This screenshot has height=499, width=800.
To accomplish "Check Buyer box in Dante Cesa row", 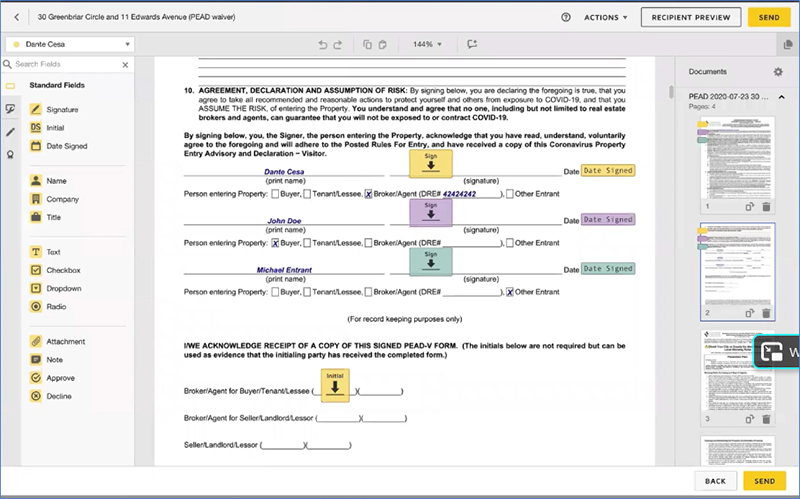I will pos(275,194).
